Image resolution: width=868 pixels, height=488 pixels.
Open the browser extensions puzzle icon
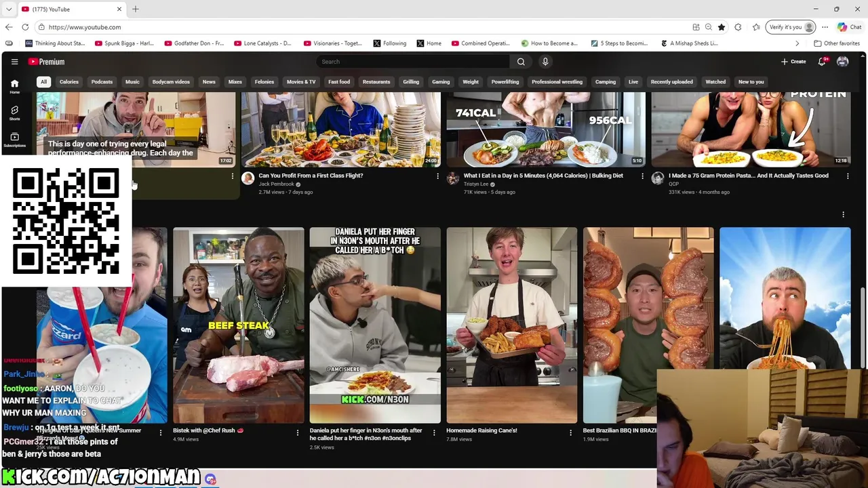[738, 27]
